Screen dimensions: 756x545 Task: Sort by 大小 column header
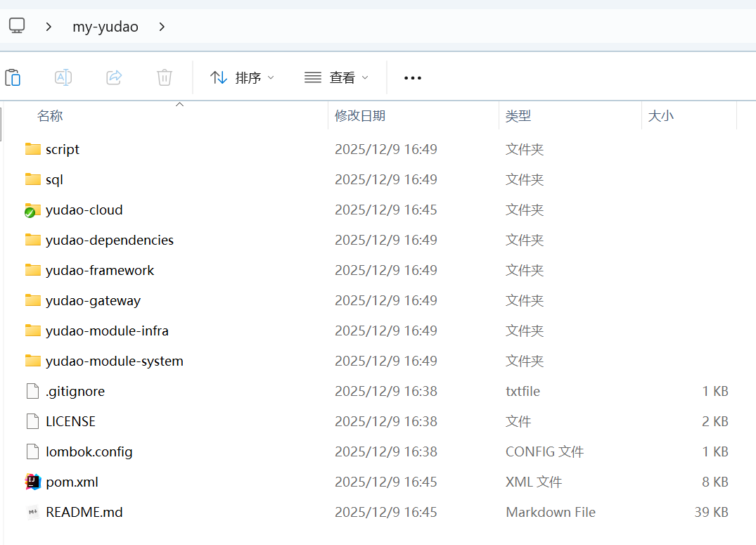(660, 116)
